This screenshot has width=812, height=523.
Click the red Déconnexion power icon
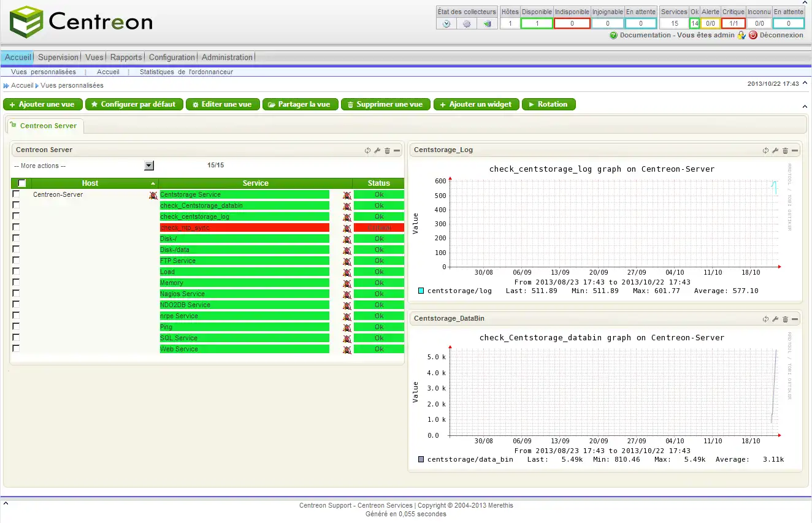pos(753,36)
